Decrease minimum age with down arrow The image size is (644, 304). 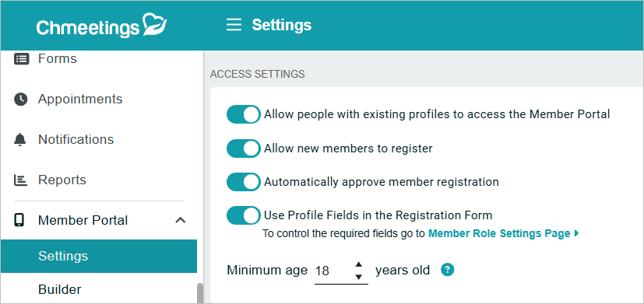[358, 277]
